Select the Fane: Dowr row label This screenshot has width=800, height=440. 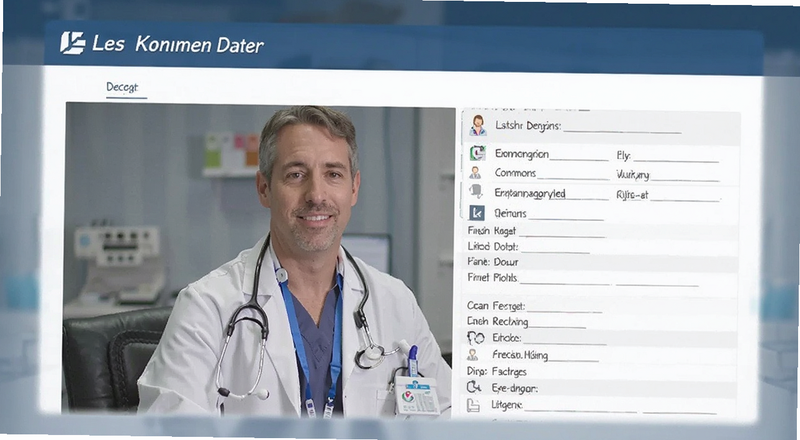pyautogui.click(x=493, y=262)
